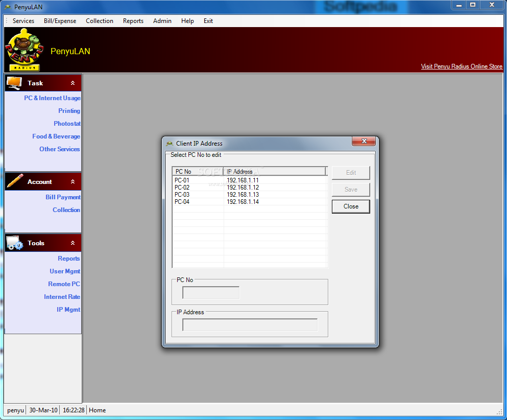This screenshot has width=507, height=420.
Task: Click the turtle icon in Client IP Address title bar
Action: [170, 144]
